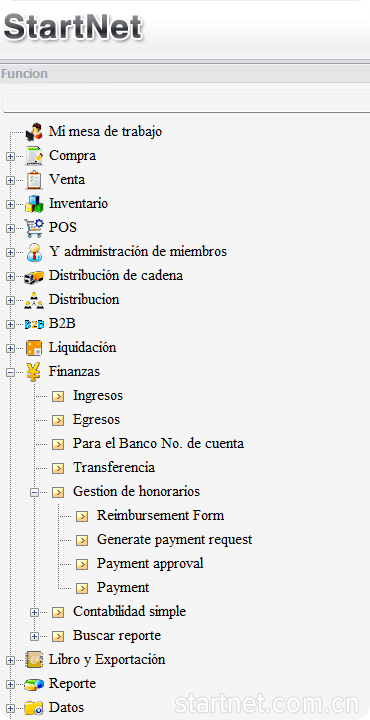
Task: Click the Venta clipboard icon
Action: (x=34, y=180)
